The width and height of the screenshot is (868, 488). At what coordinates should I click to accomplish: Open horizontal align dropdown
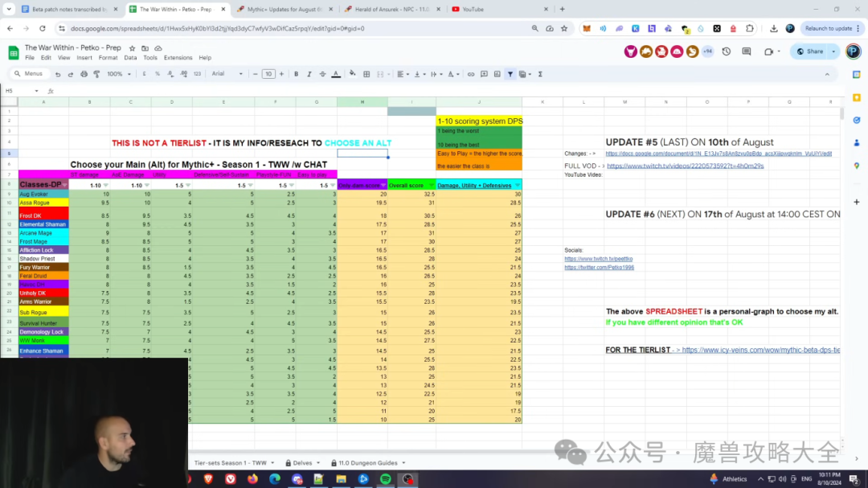click(403, 74)
